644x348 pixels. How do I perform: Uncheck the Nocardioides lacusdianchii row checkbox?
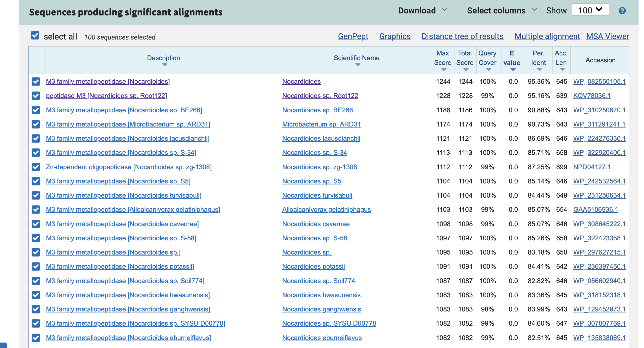[x=36, y=138]
